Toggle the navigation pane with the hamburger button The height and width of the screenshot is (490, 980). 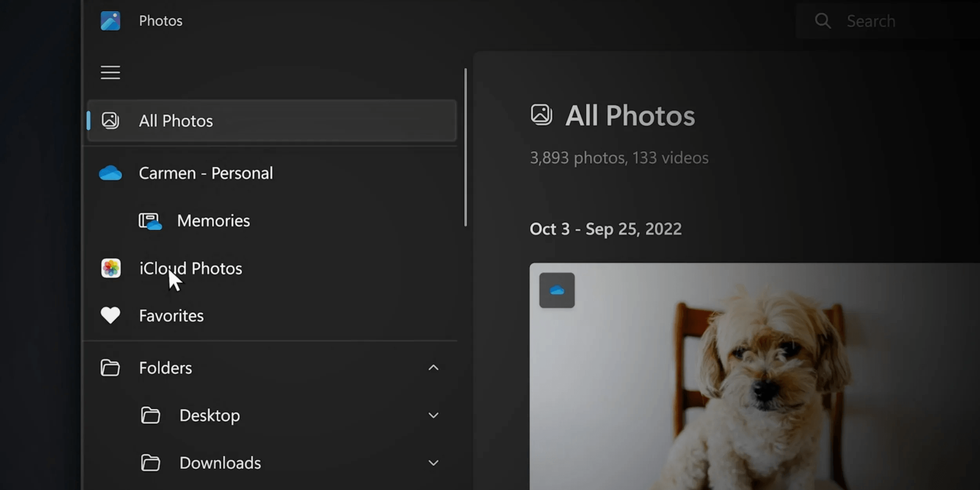click(x=110, y=73)
